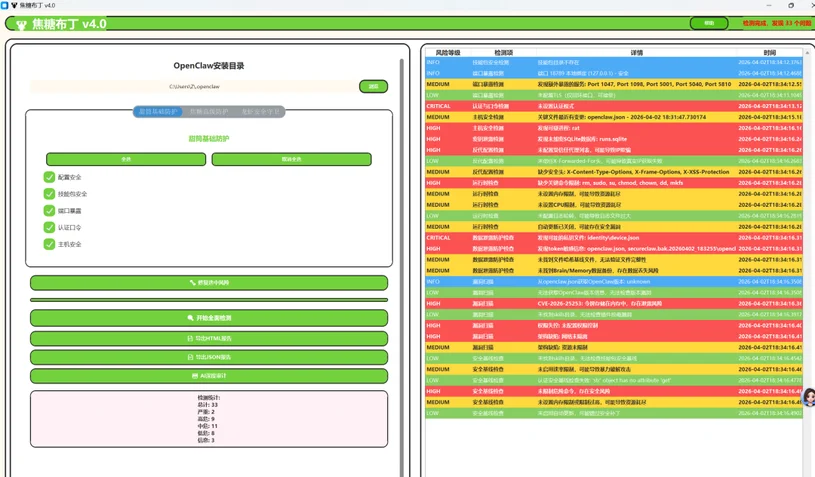Select the 甜筒基础防护 tab

tap(158, 112)
